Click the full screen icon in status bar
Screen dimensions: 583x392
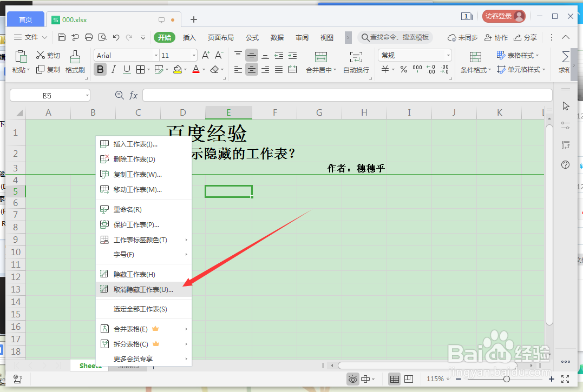565,379
